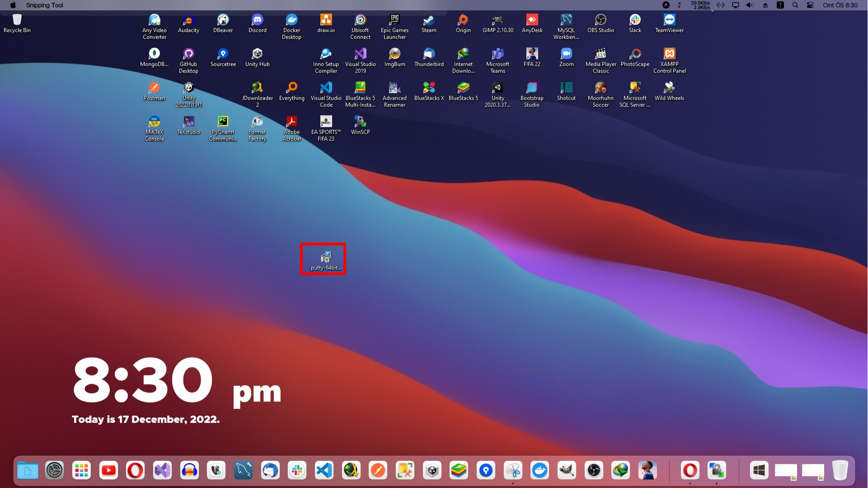Screen dimensions: 868x488
Task: Select the PhotoScape desktop shortcut
Action: 635,58
